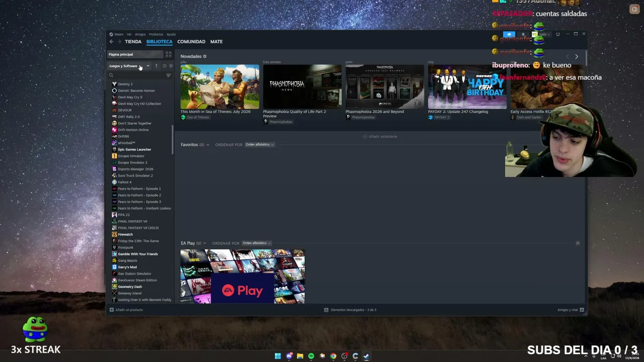Open the Steam announcements megaphone button
This screenshot has height=362, width=644.
[509, 34]
